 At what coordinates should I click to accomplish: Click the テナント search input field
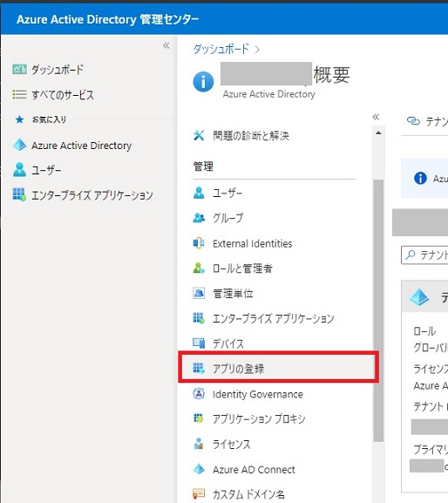pyautogui.click(x=424, y=255)
